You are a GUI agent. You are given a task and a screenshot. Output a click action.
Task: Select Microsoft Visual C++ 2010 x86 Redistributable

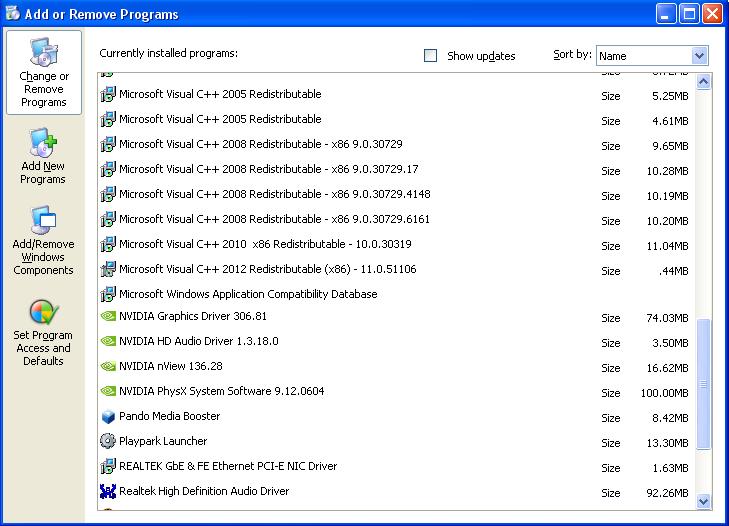pos(265,244)
